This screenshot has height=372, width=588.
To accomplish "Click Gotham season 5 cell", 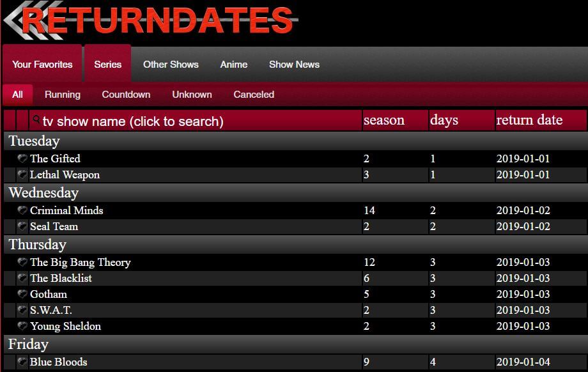I will 366,295.
